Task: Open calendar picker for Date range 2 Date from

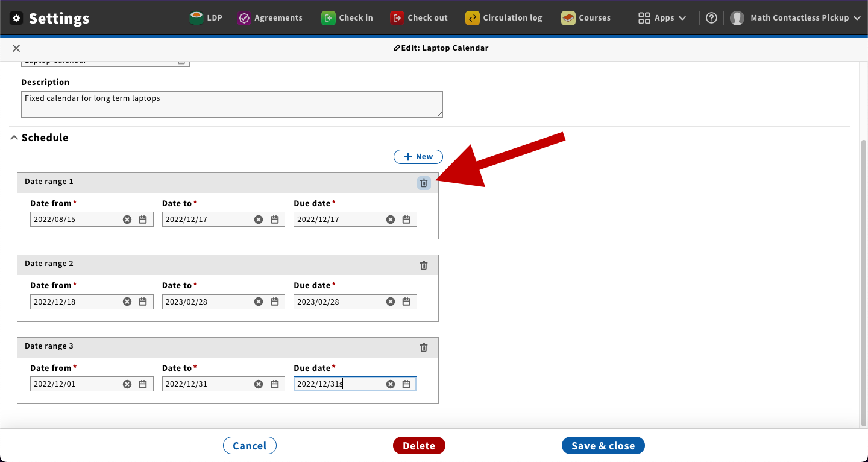Action: (x=143, y=302)
